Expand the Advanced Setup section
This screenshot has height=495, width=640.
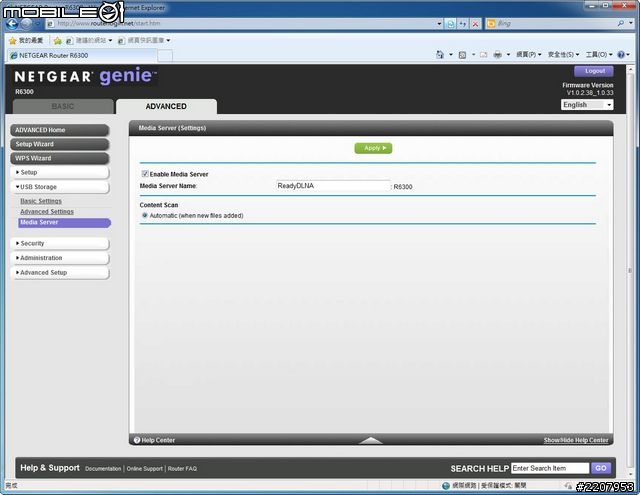[60, 272]
